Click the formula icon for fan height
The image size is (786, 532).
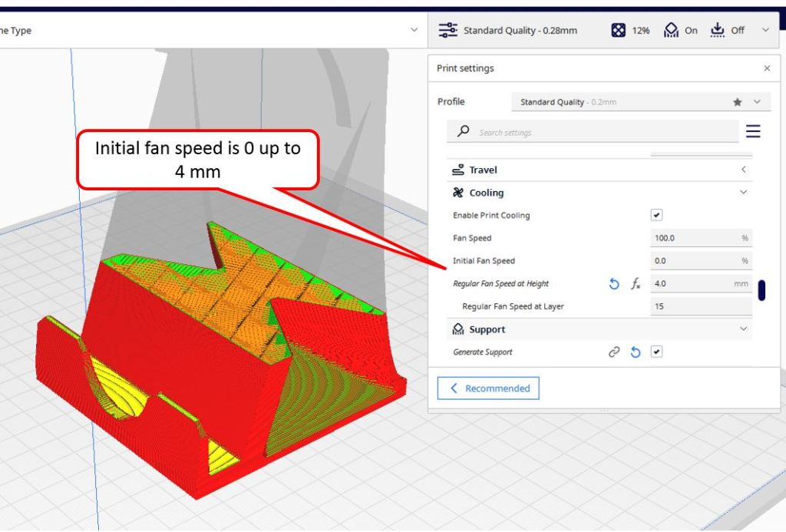636,284
